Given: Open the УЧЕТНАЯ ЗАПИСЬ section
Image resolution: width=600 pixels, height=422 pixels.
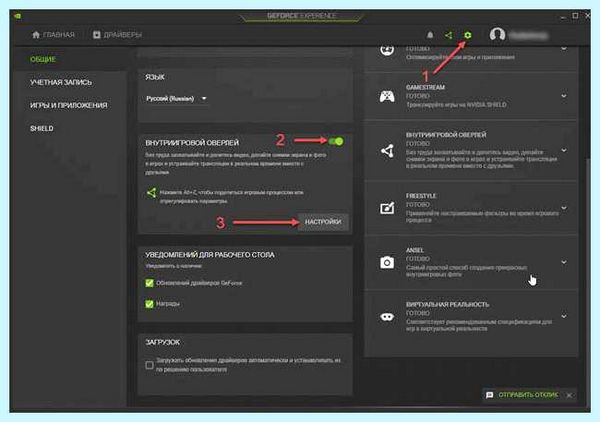Looking at the screenshot, I should click(61, 82).
